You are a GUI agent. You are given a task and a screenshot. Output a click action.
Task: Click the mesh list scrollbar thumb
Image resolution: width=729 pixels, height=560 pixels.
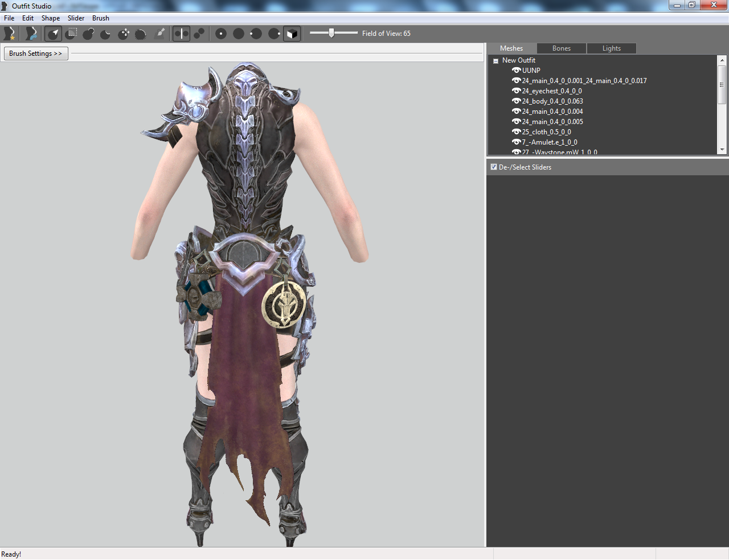(722, 84)
